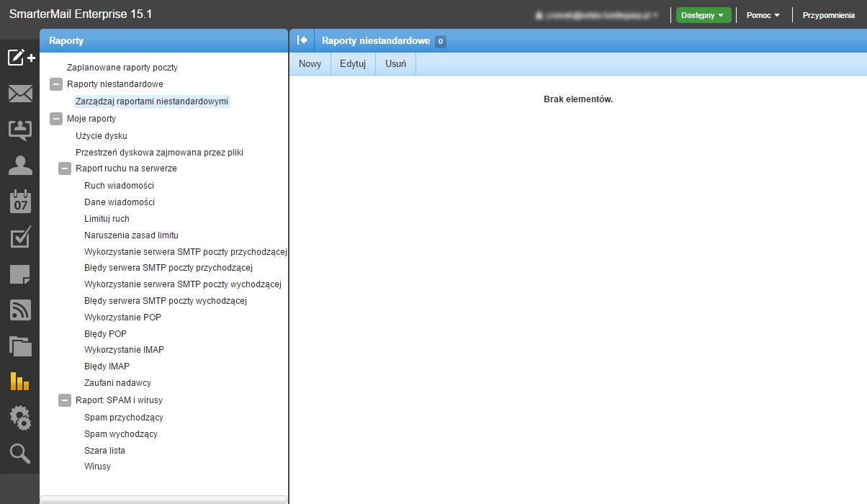
Task: Select the Błędy POP report
Action: tap(106, 334)
